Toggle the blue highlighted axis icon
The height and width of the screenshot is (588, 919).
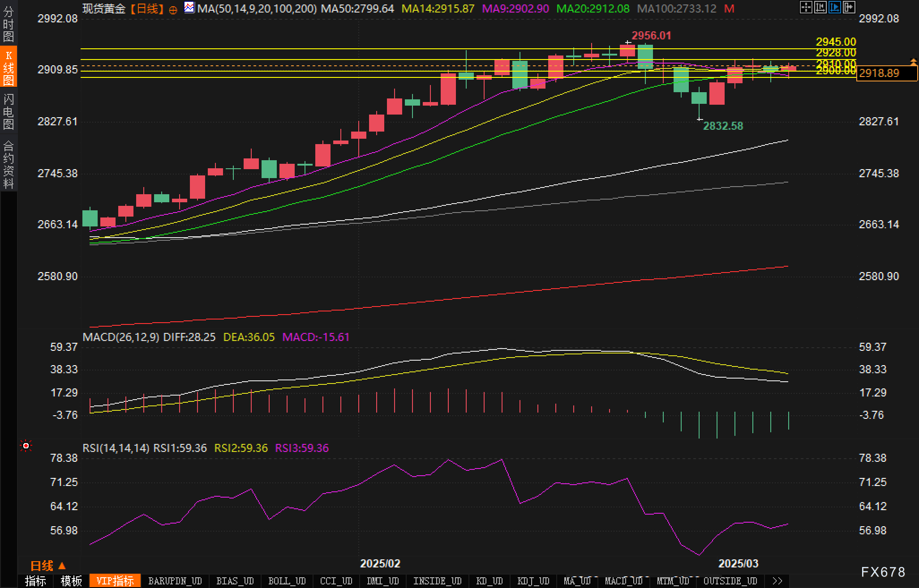coord(834,7)
